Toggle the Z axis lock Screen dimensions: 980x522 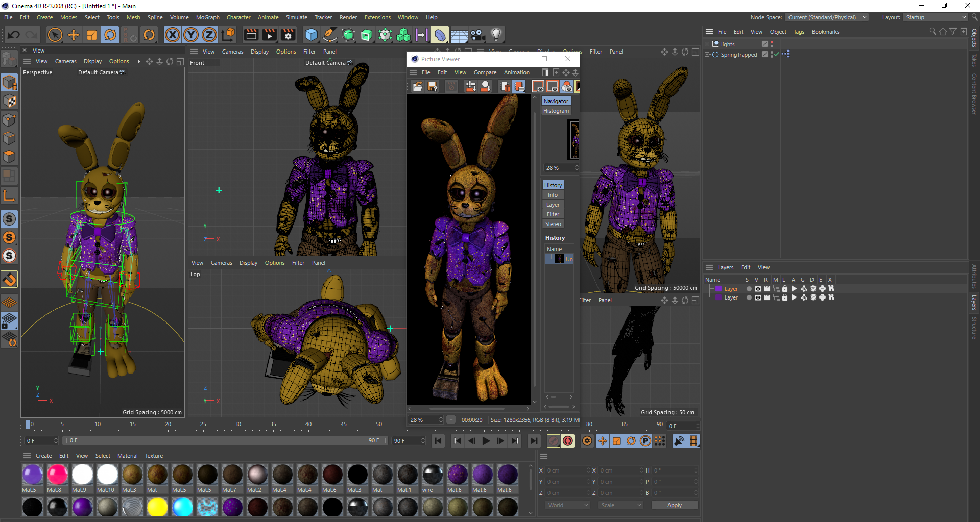tap(209, 35)
